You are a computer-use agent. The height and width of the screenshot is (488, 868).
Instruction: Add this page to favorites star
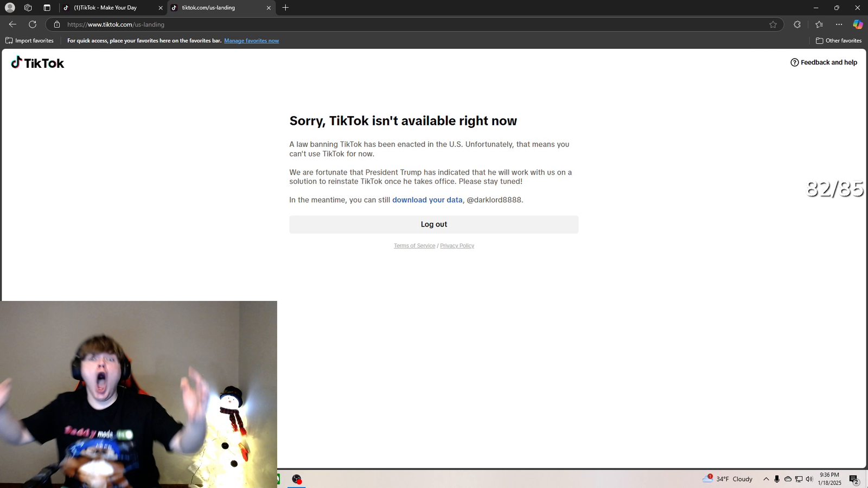pos(773,24)
